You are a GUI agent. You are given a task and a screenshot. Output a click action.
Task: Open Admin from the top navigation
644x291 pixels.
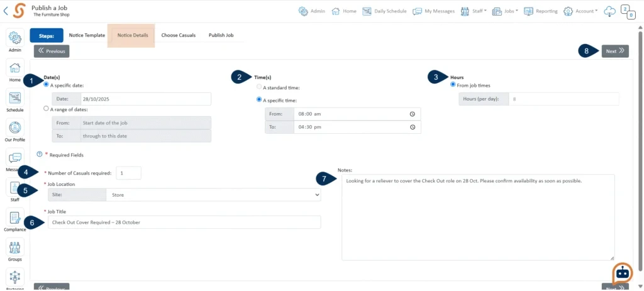(x=312, y=11)
